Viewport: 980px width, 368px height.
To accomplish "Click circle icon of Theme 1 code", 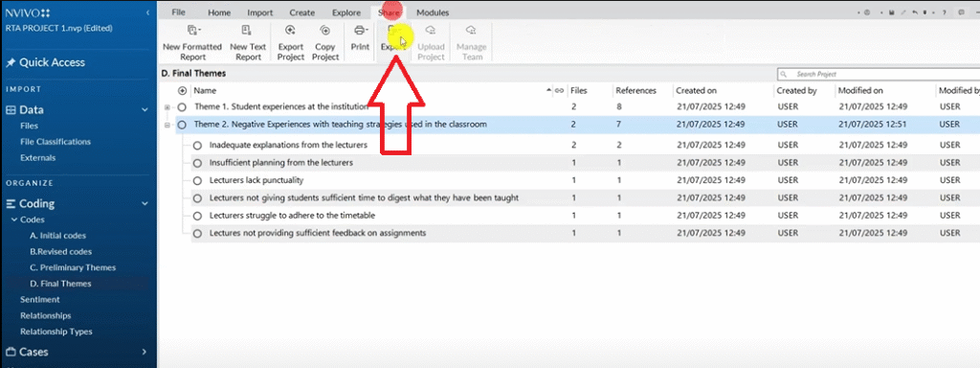I will pyautogui.click(x=182, y=107).
